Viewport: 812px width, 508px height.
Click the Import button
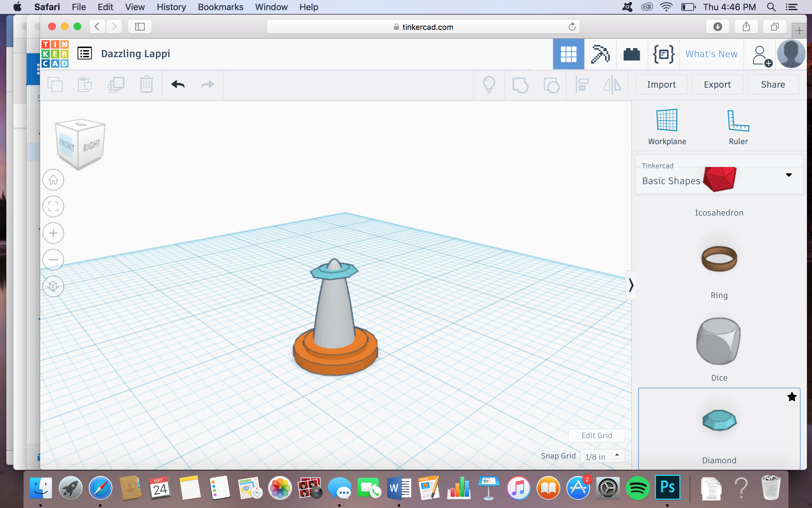[661, 84]
